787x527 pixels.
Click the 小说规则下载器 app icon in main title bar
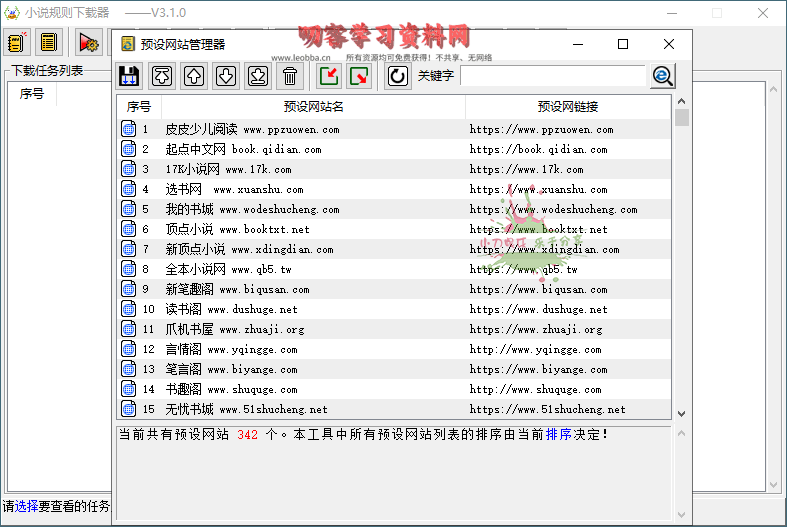click(12, 13)
